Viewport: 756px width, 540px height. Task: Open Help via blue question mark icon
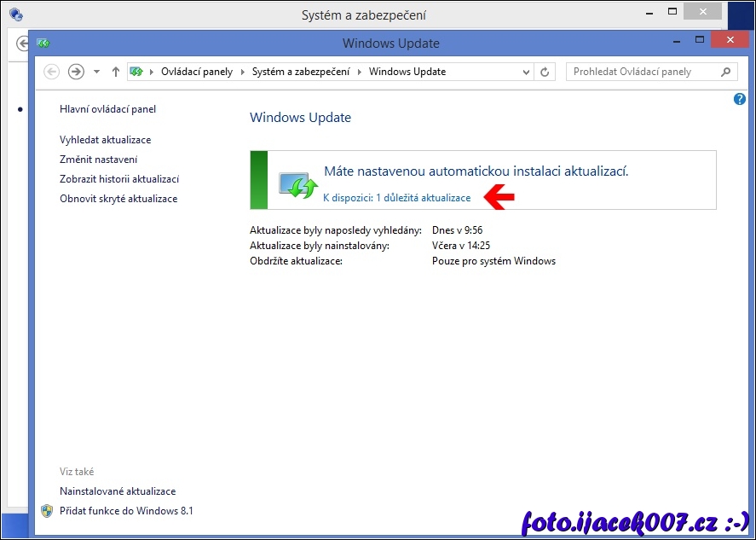point(739,100)
